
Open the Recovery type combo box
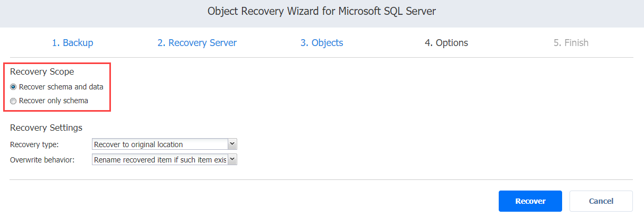[x=160, y=144]
